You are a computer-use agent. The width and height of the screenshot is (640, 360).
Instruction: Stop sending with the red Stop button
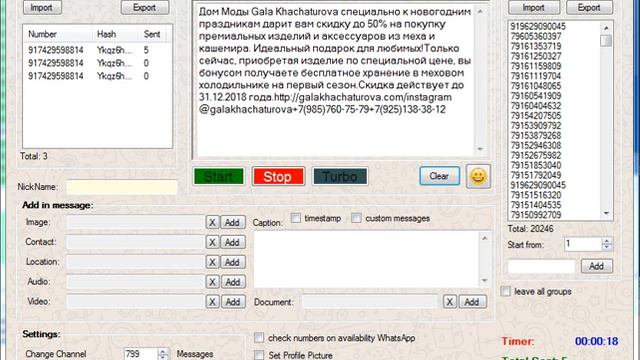click(x=278, y=176)
